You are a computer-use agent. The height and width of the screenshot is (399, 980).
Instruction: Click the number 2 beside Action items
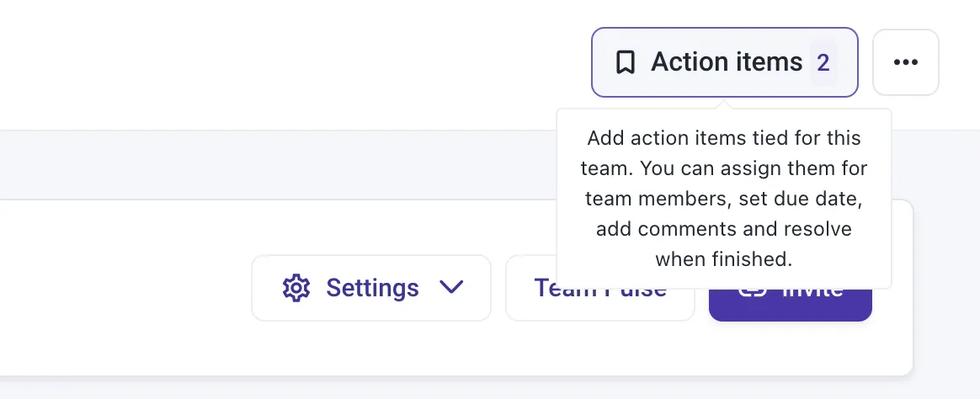(x=823, y=62)
